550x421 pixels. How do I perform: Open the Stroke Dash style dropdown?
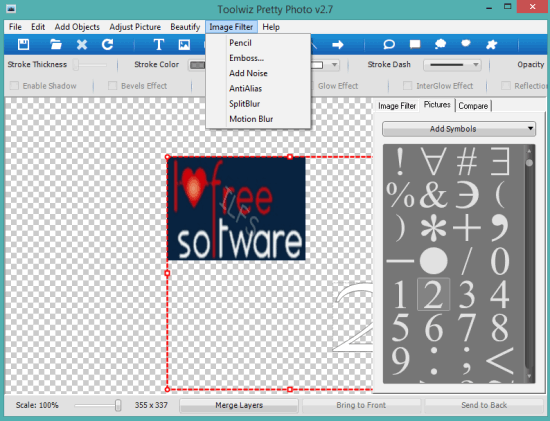452,65
